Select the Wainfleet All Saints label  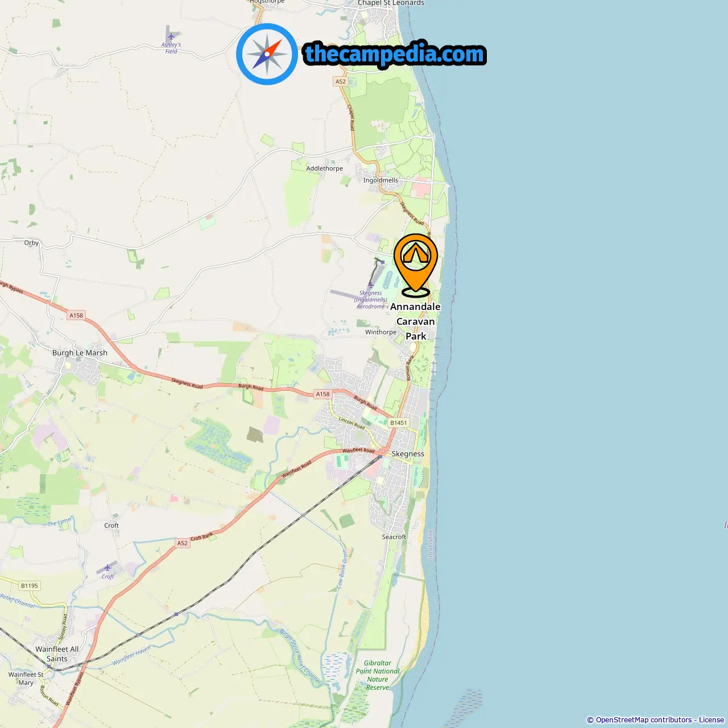(x=57, y=653)
